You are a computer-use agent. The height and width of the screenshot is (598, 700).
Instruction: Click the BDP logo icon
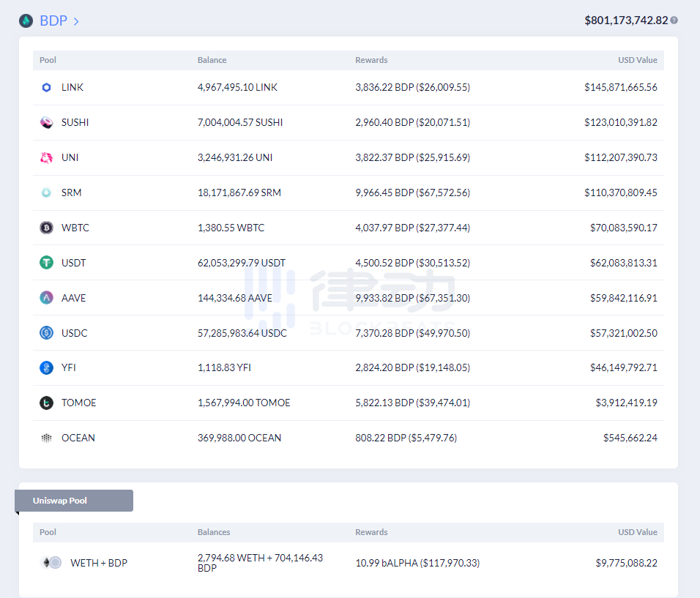pyautogui.click(x=26, y=20)
